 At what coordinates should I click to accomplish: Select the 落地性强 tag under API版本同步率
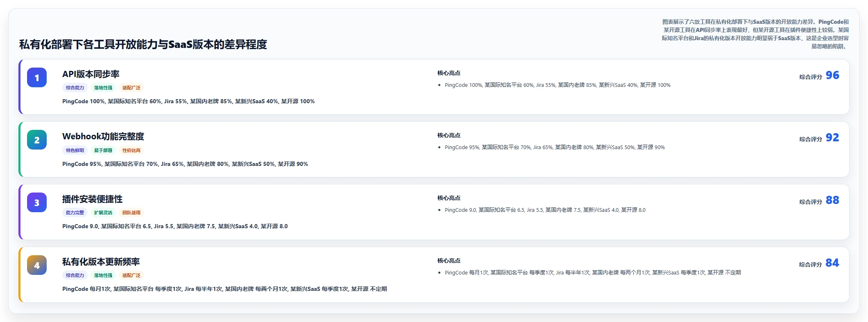tap(103, 88)
